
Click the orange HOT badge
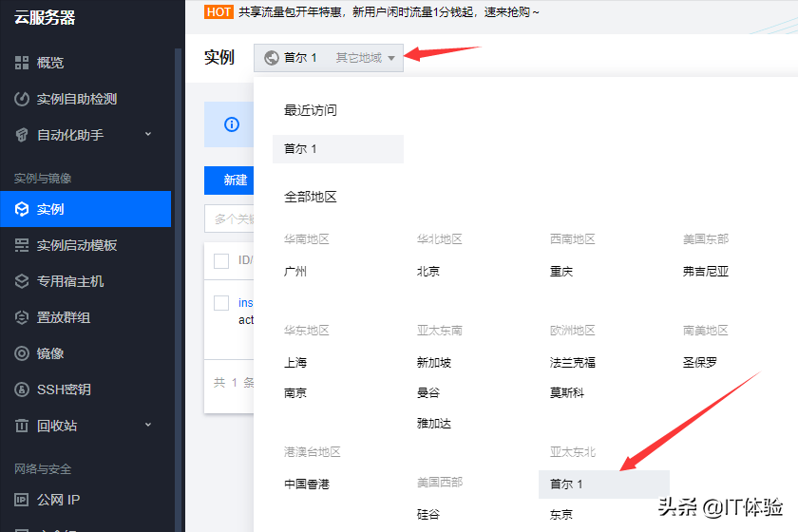pos(218,11)
